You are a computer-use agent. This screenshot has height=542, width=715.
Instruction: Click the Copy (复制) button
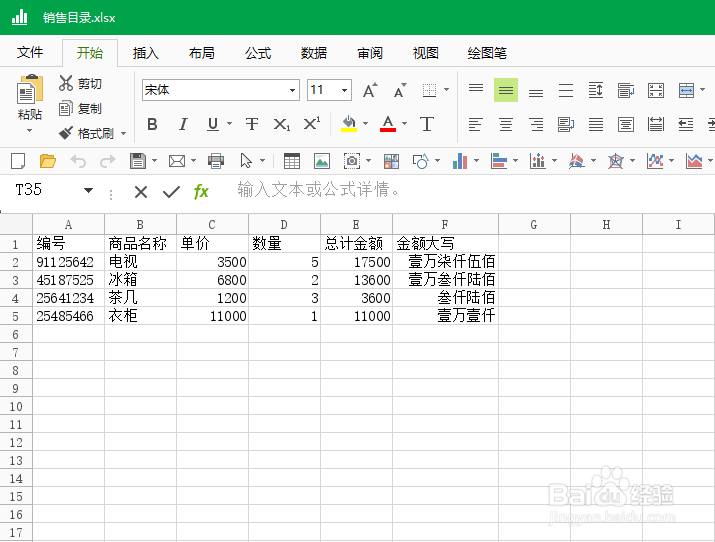[80, 108]
